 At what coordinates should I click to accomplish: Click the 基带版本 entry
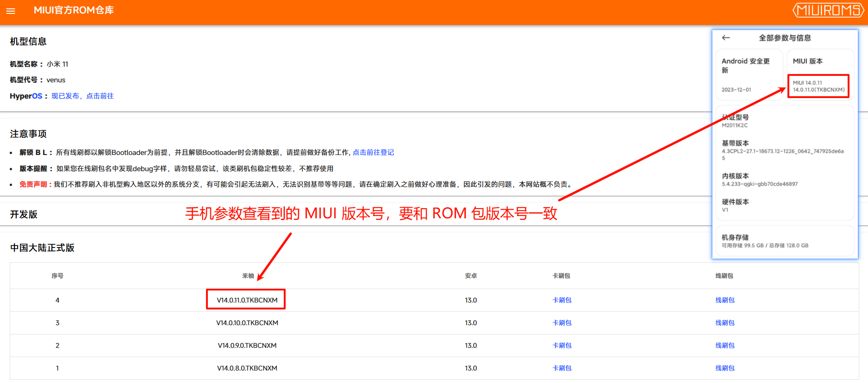[783, 150]
